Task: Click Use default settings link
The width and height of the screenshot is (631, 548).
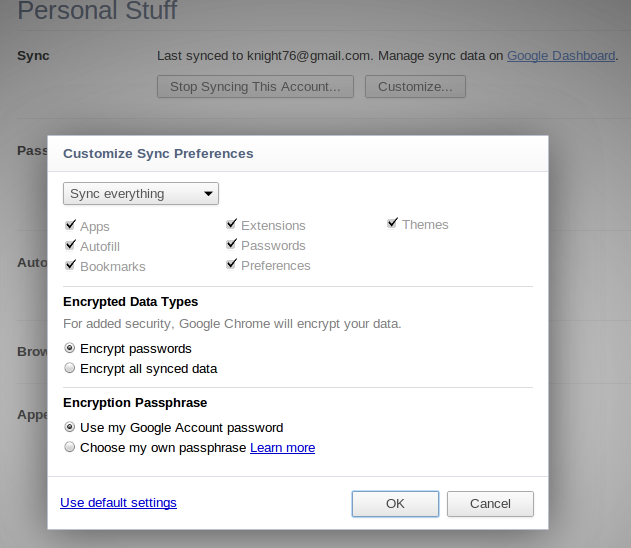Action: coord(118,503)
